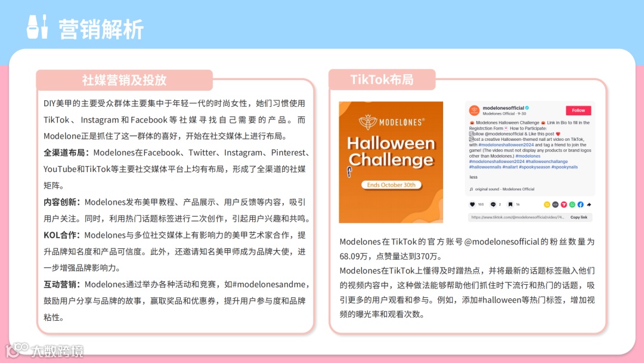
Task: Open comments via the speech bubble icon
Action: click(x=493, y=204)
